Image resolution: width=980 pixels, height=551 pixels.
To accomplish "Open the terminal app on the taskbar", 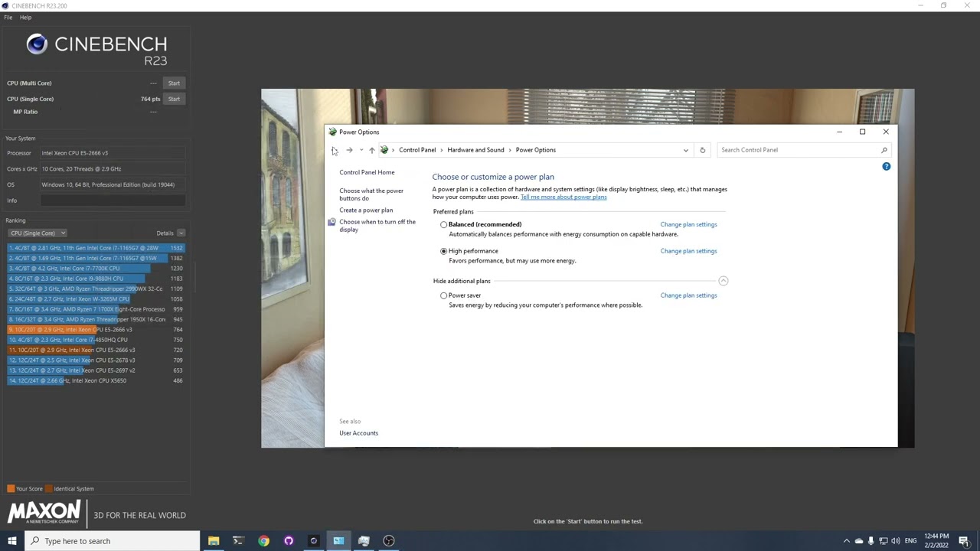I will point(238,541).
